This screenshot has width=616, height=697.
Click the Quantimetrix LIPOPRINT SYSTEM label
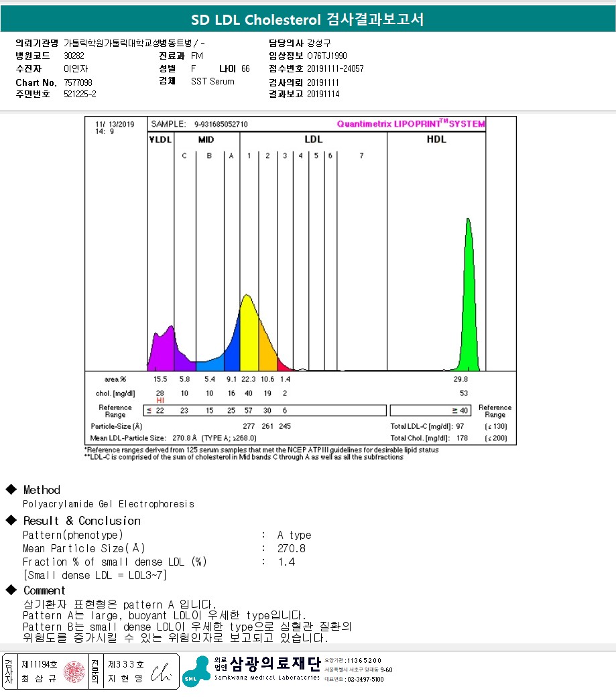(411, 123)
